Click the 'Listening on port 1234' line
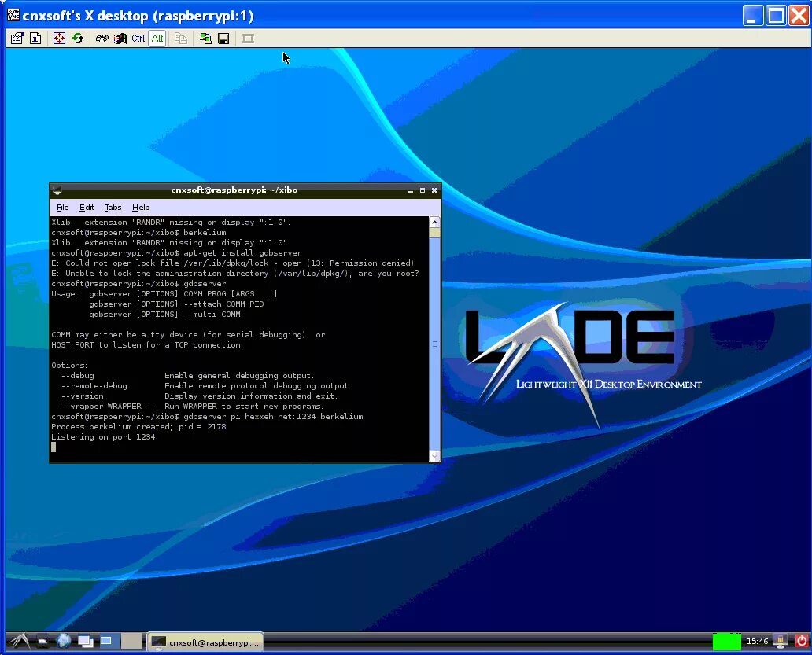The width and height of the screenshot is (812, 655). coord(103,437)
